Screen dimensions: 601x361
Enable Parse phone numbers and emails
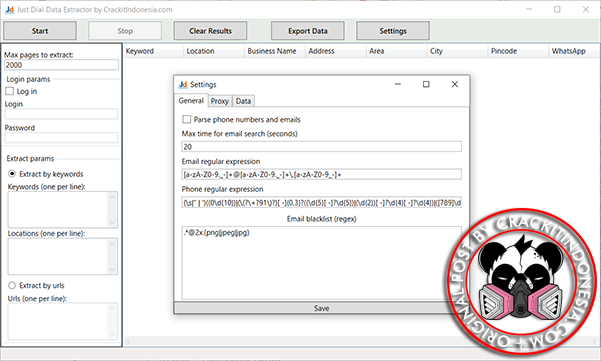coord(187,119)
